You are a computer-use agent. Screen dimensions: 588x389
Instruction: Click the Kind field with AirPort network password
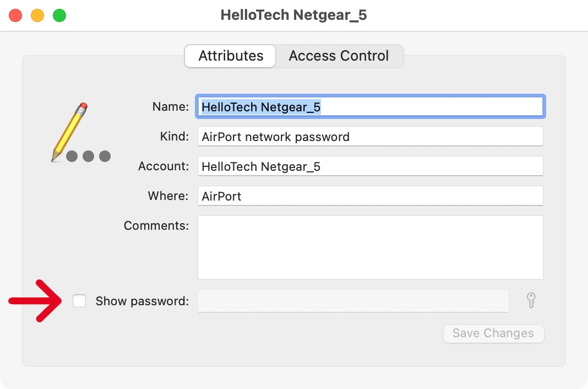pyautogui.click(x=370, y=137)
